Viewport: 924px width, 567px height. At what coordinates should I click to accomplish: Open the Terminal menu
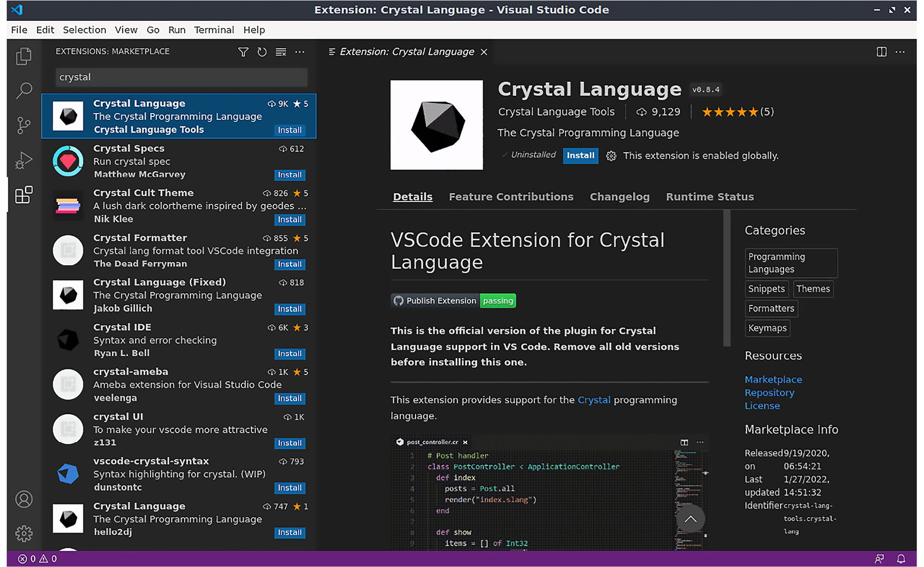coord(214,30)
